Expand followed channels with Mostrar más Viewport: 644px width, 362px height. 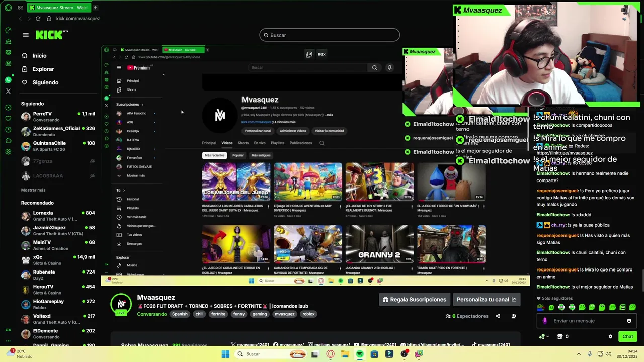[33, 190]
